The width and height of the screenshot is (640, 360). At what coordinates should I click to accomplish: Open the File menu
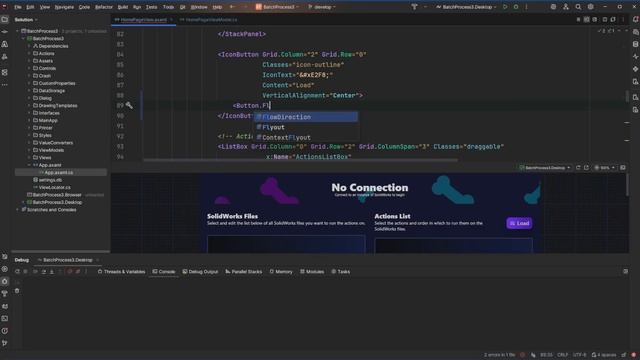pos(18,7)
